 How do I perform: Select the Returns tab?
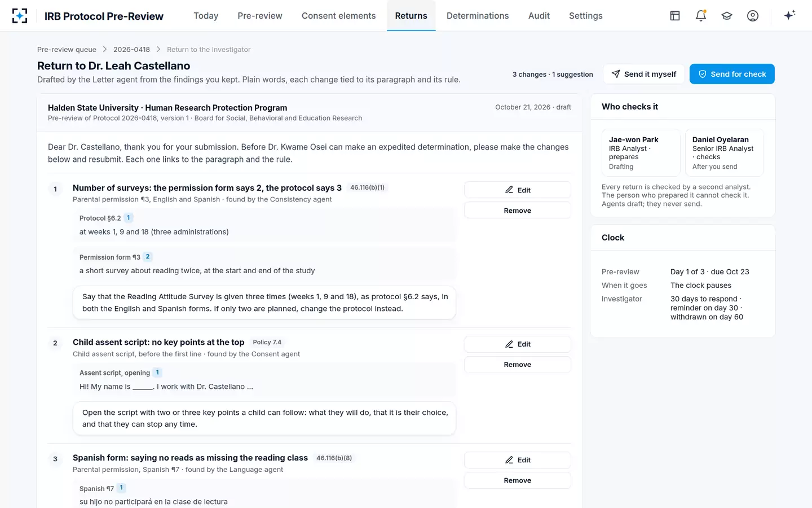[411, 16]
